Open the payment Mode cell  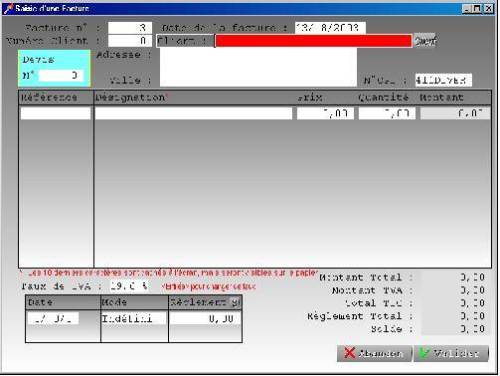pos(133,318)
